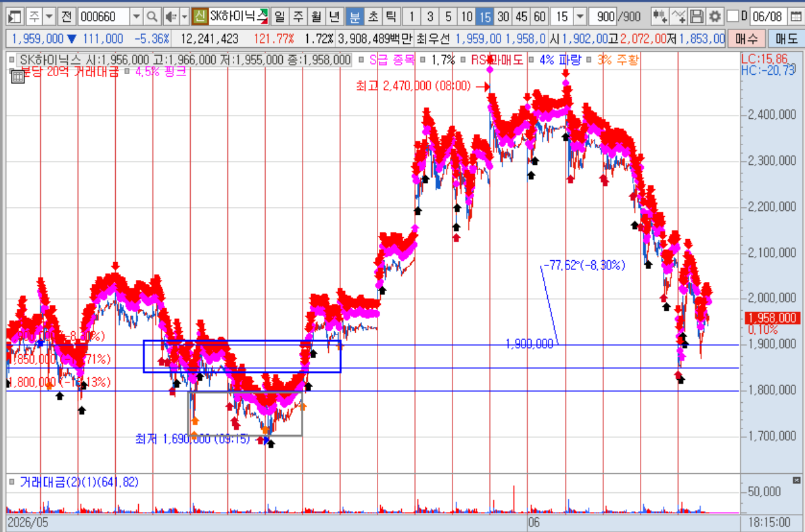Viewport: 805px width, 532px height.
Task: Select the 30 minute interval button
Action: pos(504,16)
